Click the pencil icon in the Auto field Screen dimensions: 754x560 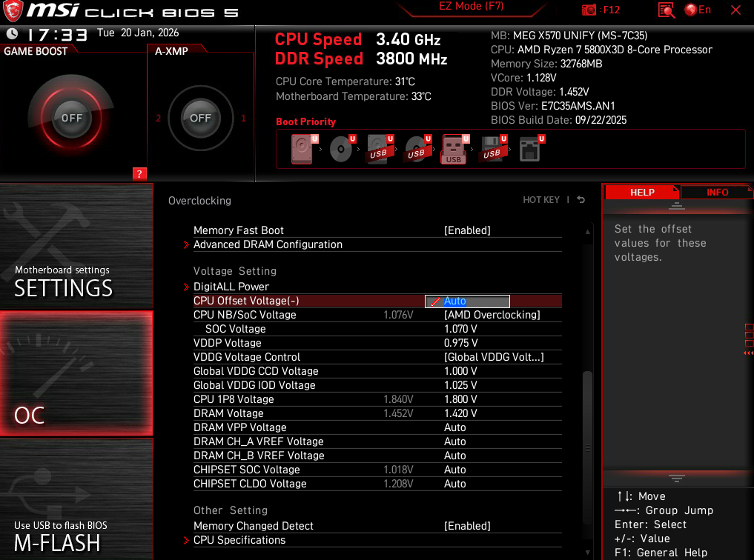[x=435, y=301]
